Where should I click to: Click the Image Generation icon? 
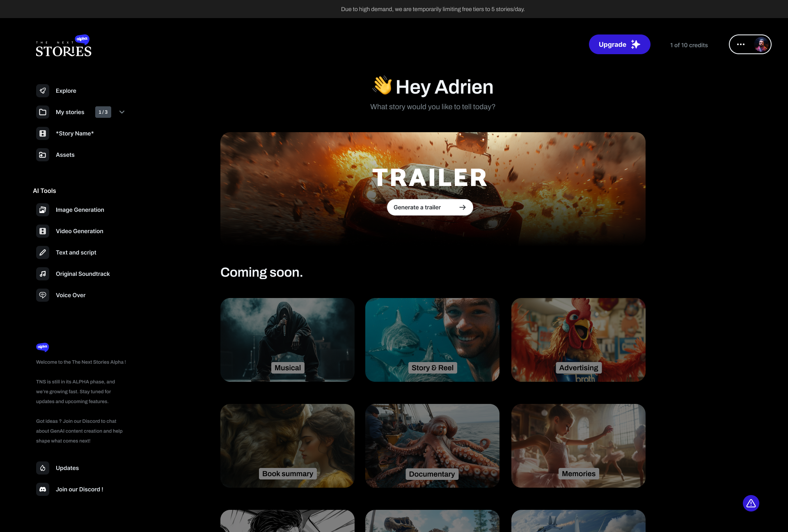point(43,210)
